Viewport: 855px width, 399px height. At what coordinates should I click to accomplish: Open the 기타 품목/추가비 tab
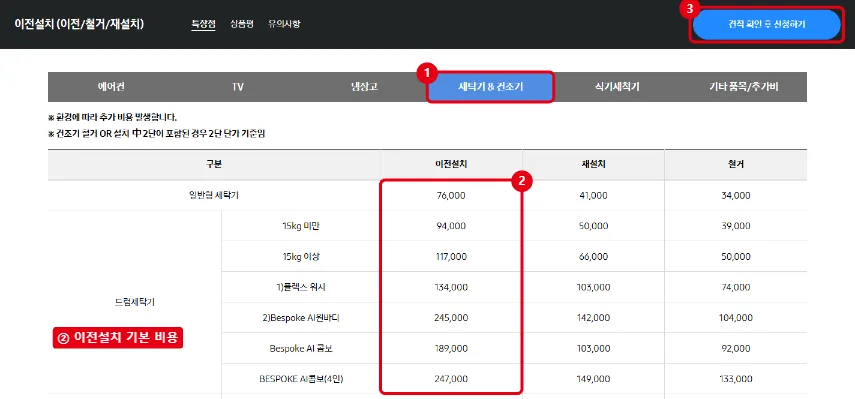tap(744, 87)
